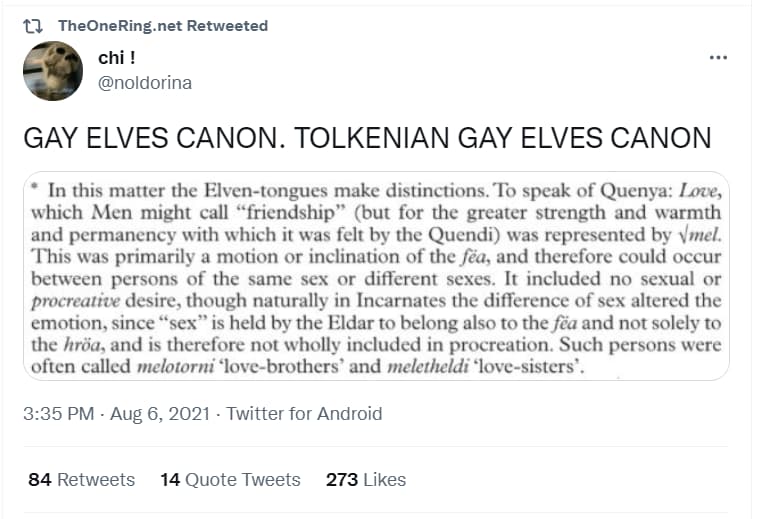Click the 3:35 PM timestamp
This screenshot has width=761, height=519.
[x=58, y=414]
